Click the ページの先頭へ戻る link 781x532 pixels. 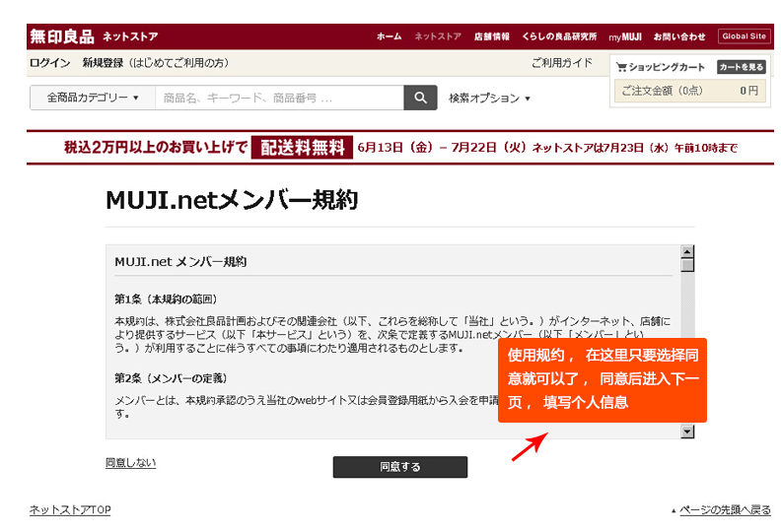(x=725, y=509)
